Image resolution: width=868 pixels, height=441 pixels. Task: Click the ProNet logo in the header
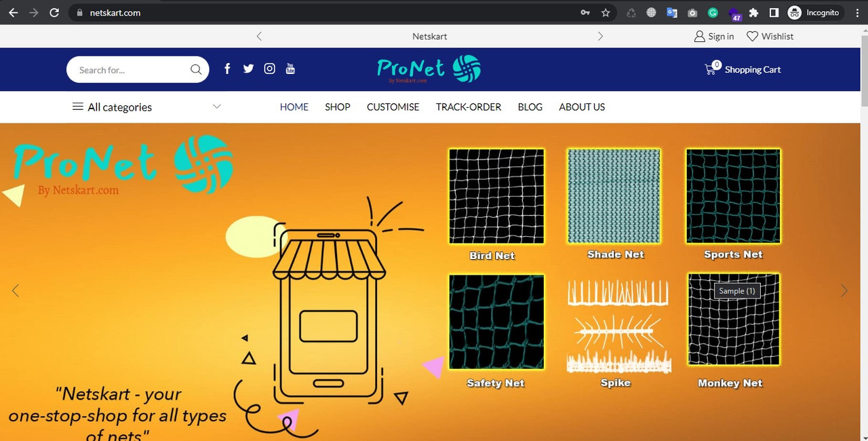[x=429, y=69]
